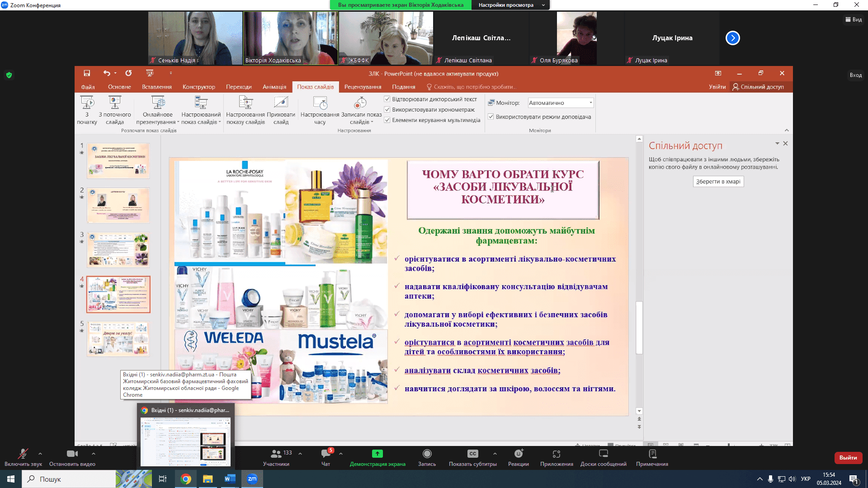Open Zoom reactions (Реакции)
The image size is (868, 488).
click(x=519, y=457)
